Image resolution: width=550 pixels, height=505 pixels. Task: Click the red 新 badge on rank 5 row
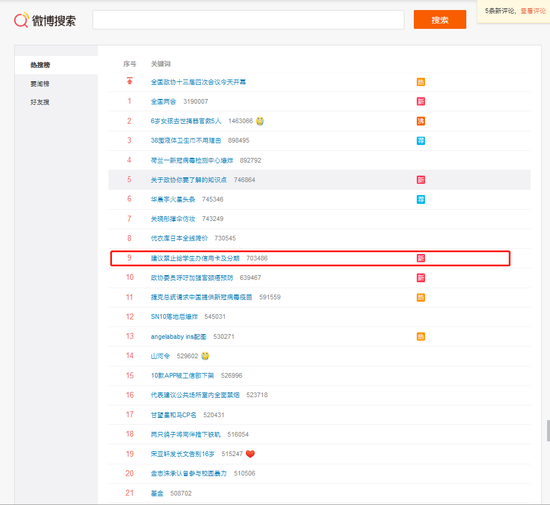point(421,180)
